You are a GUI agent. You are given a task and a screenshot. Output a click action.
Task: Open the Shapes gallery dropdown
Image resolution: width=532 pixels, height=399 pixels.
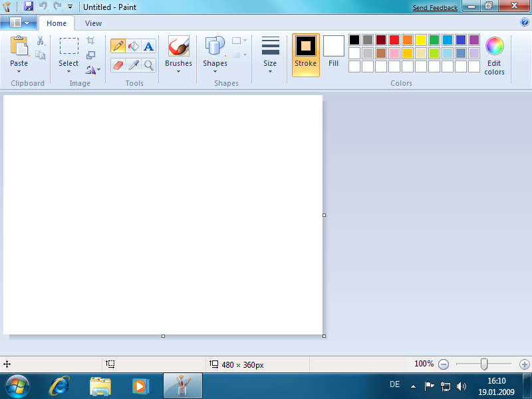(215, 71)
